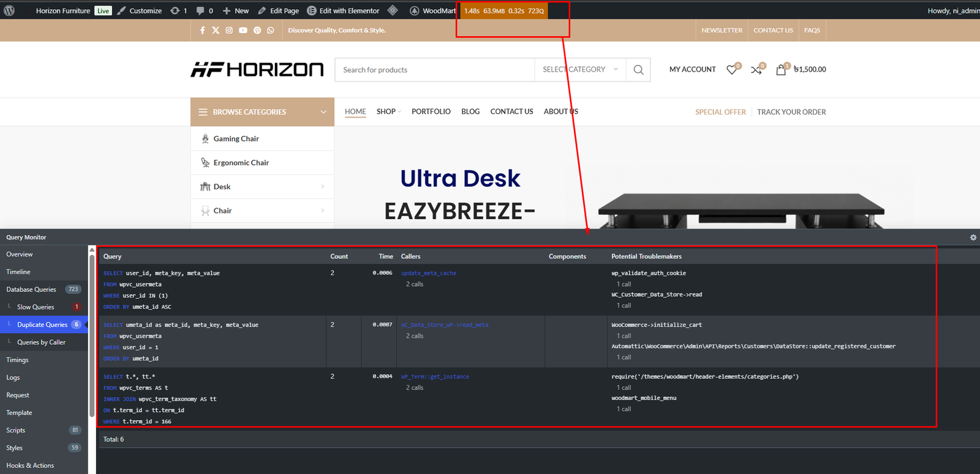The image size is (980, 474).
Task: Open Query Monitor stats in admin bar
Action: 504,10
